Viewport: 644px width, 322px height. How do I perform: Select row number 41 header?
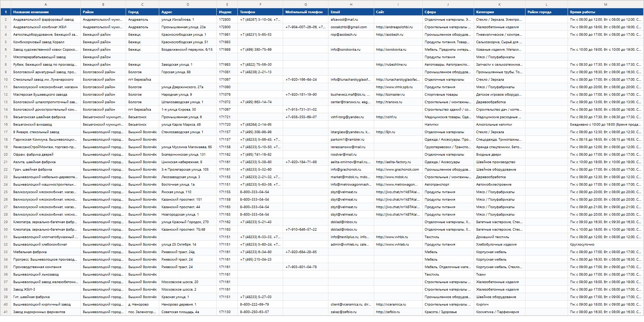click(6, 312)
